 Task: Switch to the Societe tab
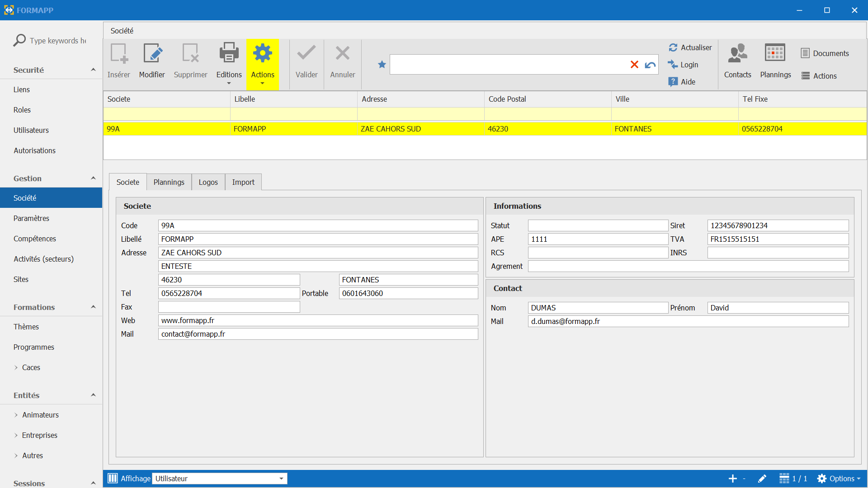(x=128, y=182)
